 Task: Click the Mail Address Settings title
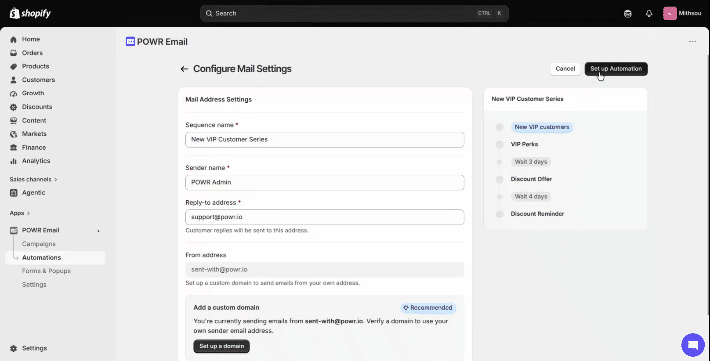[218, 99]
